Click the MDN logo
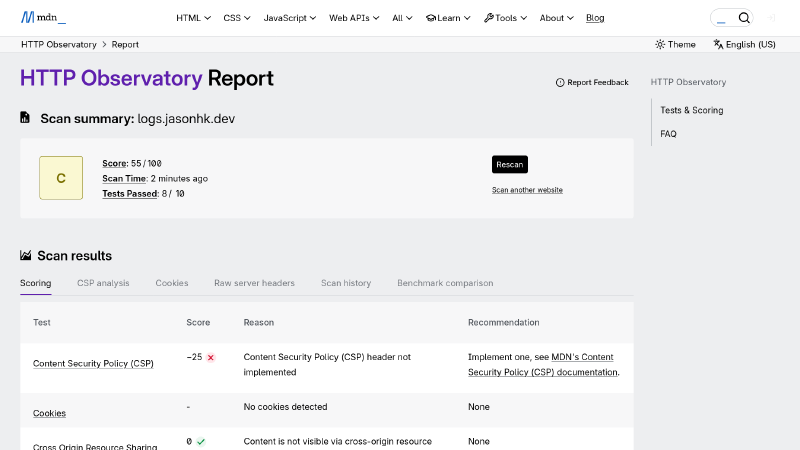800x450 pixels. (43, 18)
